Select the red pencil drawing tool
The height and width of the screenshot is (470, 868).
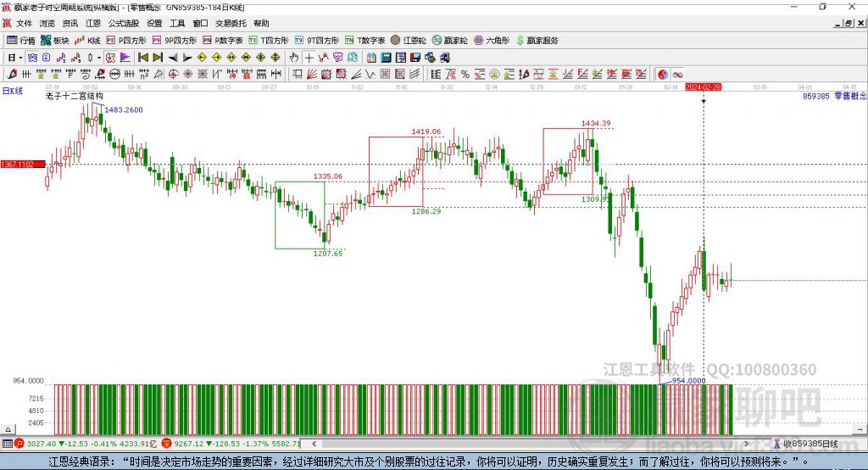12,74
